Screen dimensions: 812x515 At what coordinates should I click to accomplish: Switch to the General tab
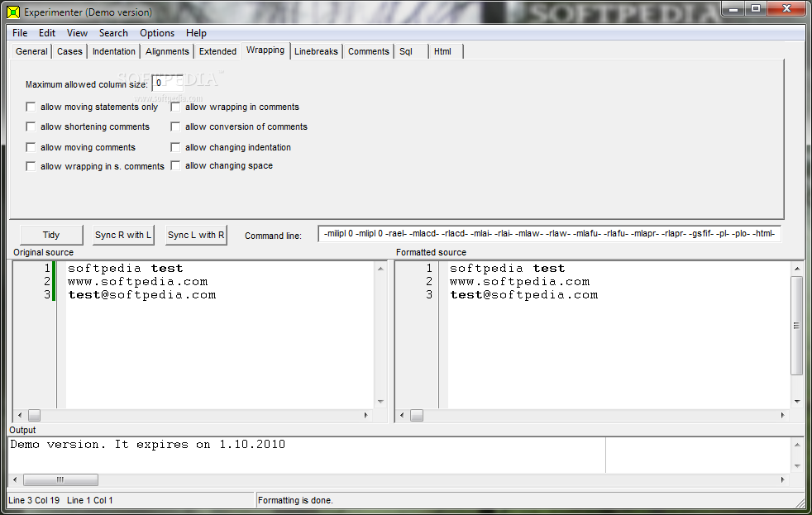pos(31,51)
